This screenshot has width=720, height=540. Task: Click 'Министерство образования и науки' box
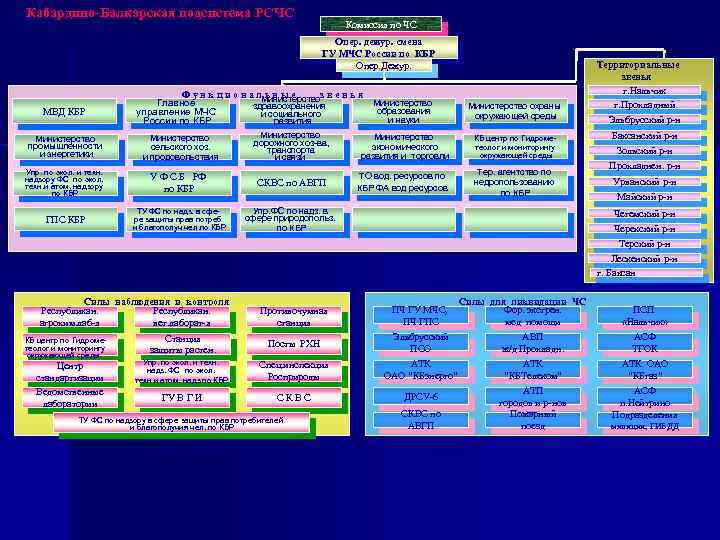[404, 111]
